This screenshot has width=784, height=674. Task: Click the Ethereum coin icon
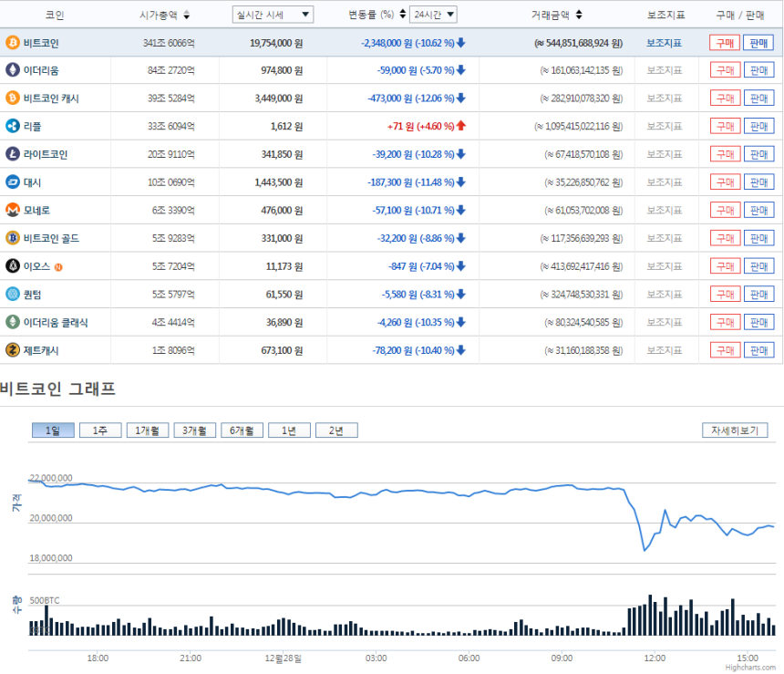click(x=13, y=70)
